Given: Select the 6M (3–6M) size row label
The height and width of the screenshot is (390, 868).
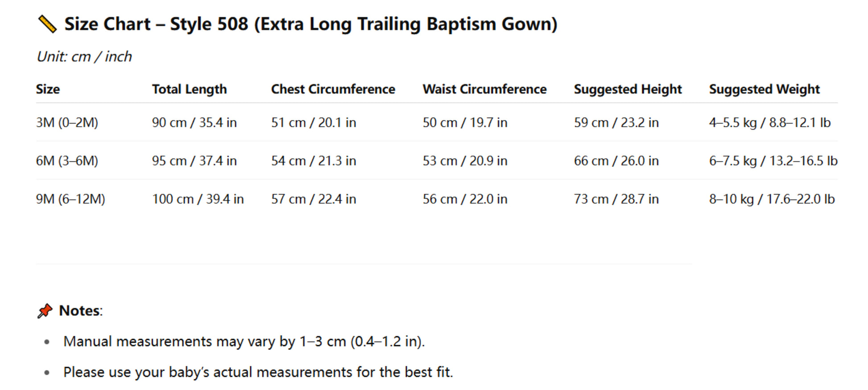Looking at the screenshot, I should point(67,161).
